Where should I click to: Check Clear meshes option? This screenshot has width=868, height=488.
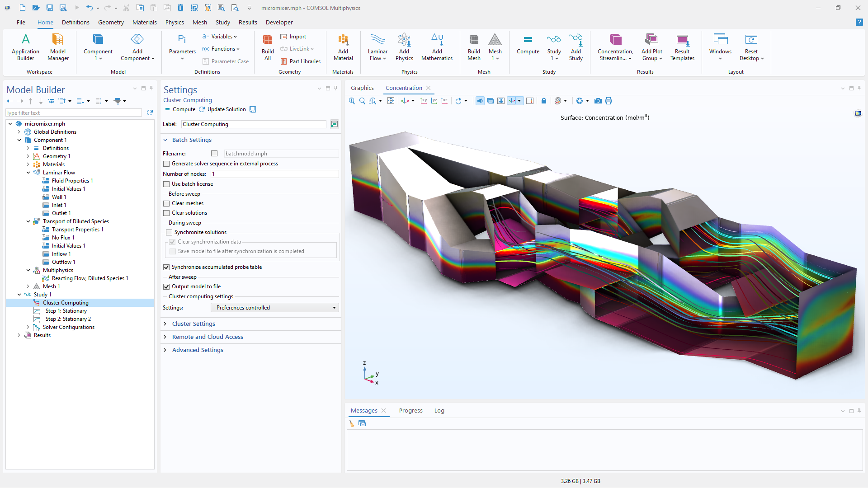[x=166, y=203]
